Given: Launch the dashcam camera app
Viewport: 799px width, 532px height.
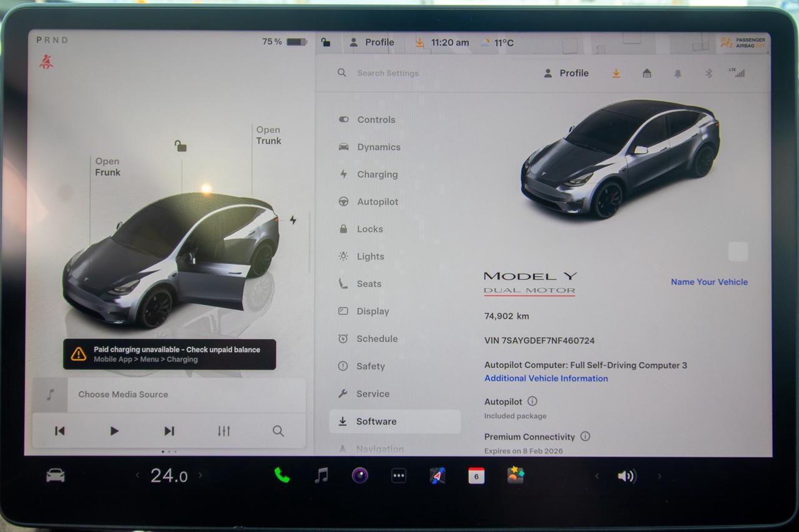Looking at the screenshot, I should pyautogui.click(x=360, y=475).
